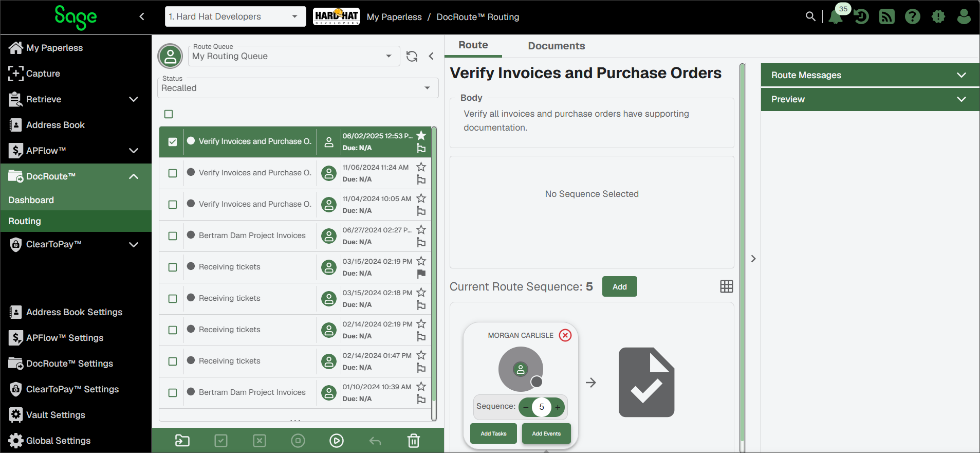Open the settings gear alert icon in the top bar
Image resolution: width=980 pixels, height=453 pixels.
(938, 17)
